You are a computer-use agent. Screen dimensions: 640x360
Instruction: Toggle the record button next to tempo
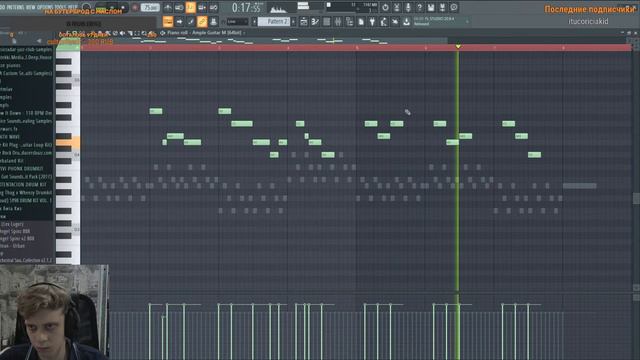pos(135,8)
